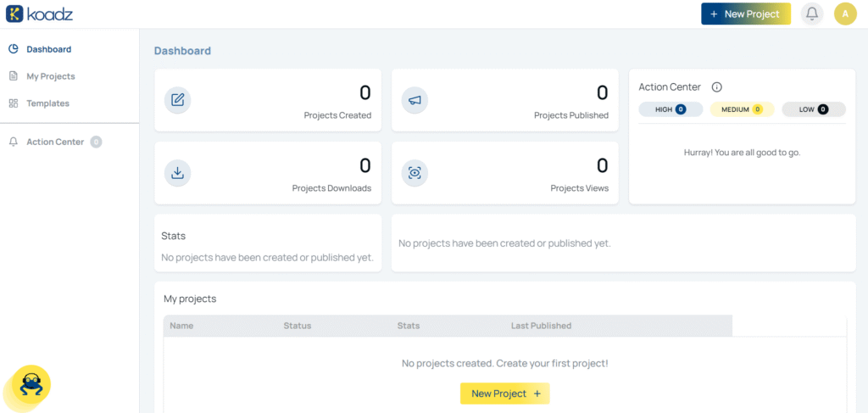Open the user avatar A menu
This screenshot has width=868, height=413.
pyautogui.click(x=845, y=14)
